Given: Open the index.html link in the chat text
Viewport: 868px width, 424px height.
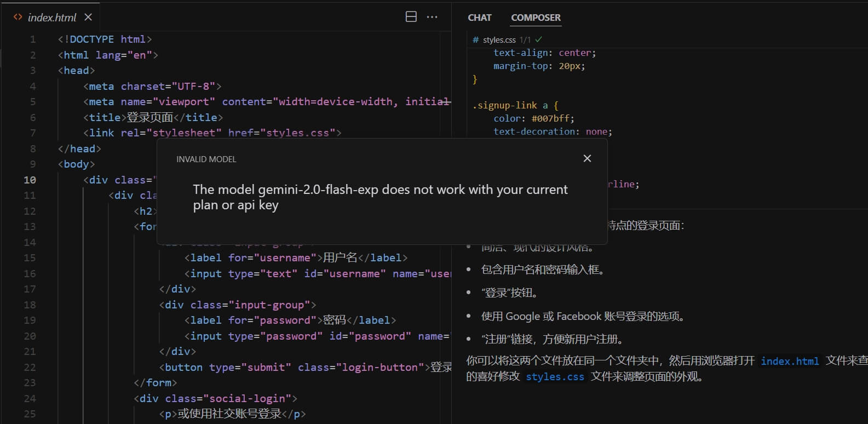Looking at the screenshot, I should point(790,361).
